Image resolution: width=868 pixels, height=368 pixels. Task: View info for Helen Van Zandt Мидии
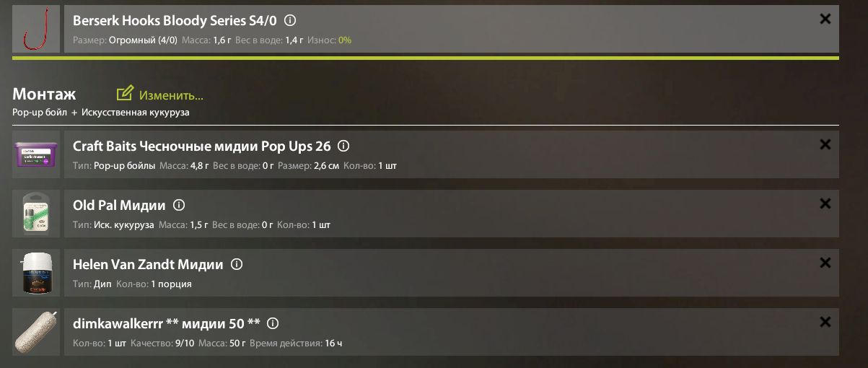(x=236, y=265)
